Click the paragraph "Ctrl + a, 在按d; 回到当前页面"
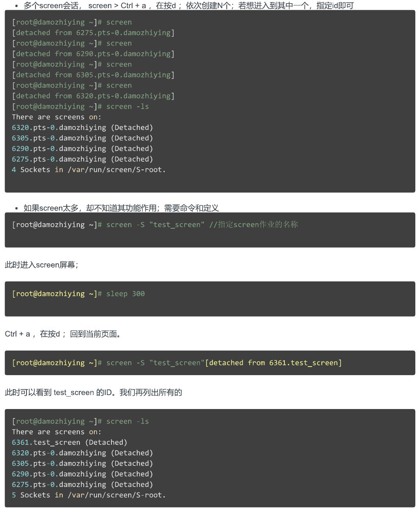This screenshot has height=522, width=420. pos(63,334)
